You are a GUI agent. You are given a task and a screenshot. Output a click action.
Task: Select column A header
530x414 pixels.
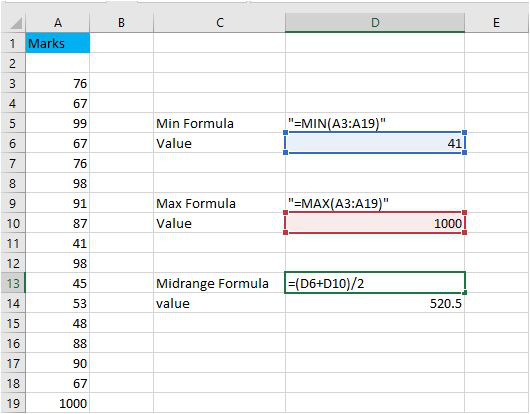point(57,23)
